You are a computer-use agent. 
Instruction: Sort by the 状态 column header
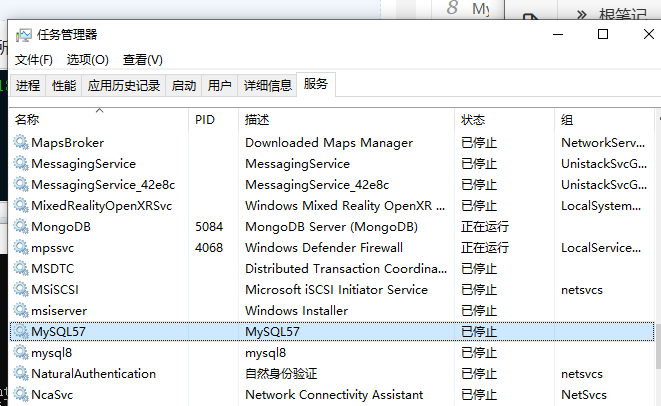point(473,120)
